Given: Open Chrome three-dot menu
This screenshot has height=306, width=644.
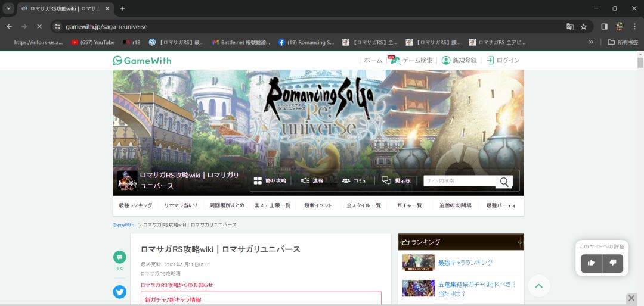Looking at the screenshot, I should point(634,26).
